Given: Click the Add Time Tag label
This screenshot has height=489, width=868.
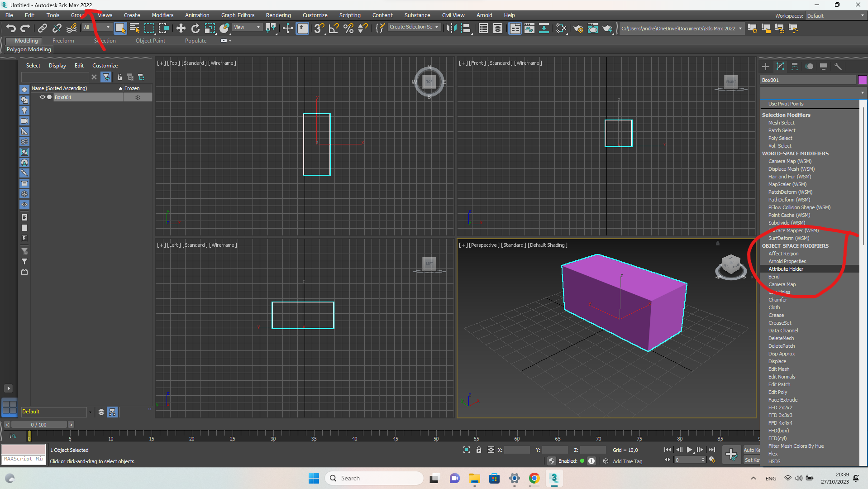Looking at the screenshot, I should pos(627,461).
